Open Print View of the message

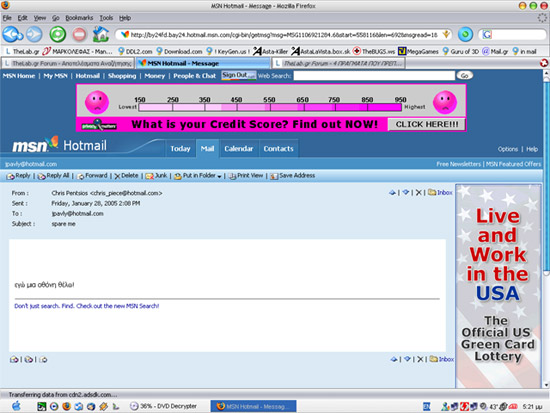pos(246,176)
